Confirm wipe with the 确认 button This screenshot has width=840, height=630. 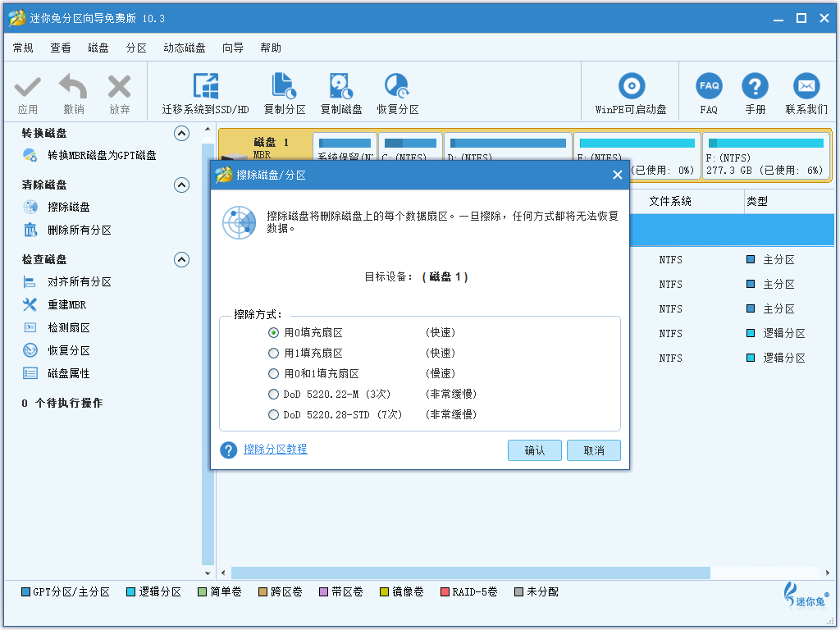[x=535, y=450]
